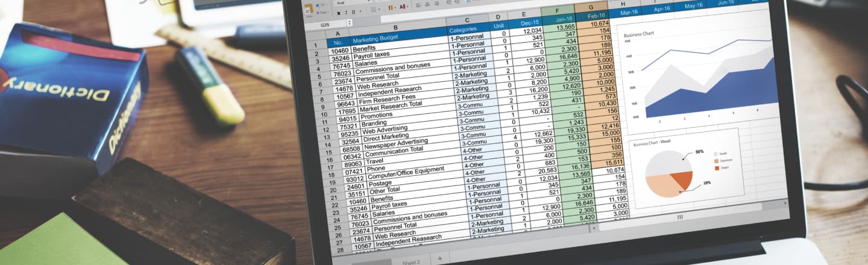Click the horizontal scrollbar thumb below the charts
The height and width of the screenshot is (265, 868).
(680, 217)
